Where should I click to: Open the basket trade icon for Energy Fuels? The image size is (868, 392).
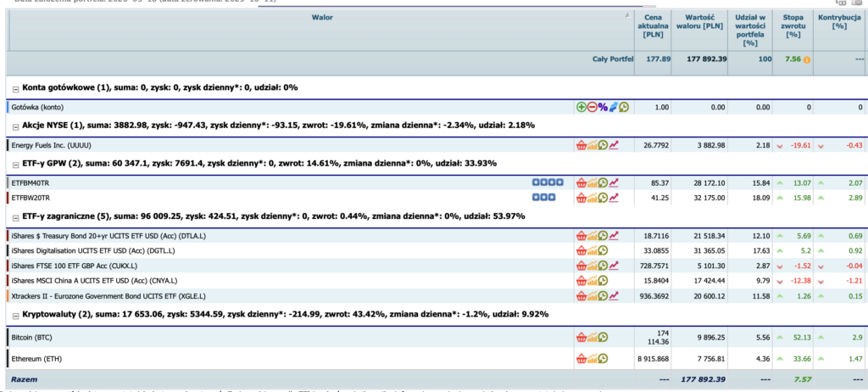pos(581,145)
